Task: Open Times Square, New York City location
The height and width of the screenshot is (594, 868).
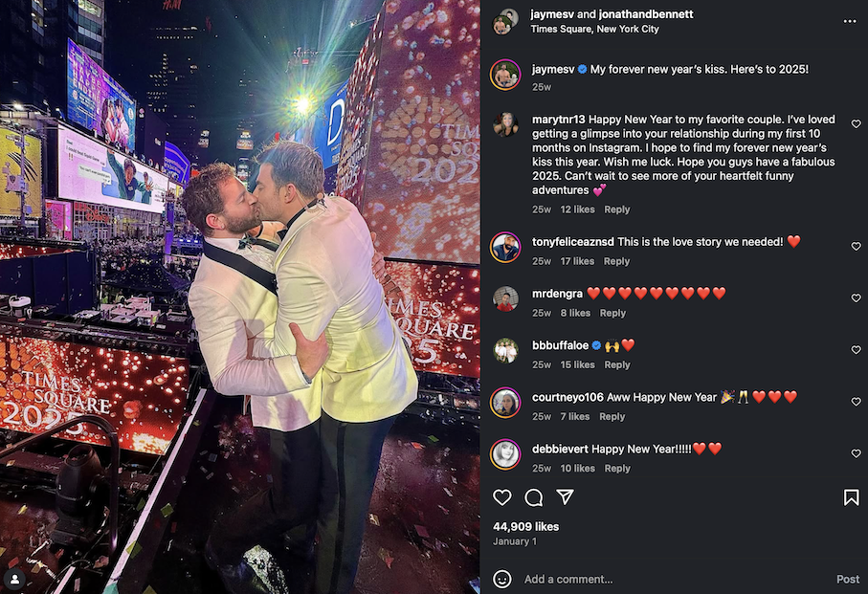Action: point(594,29)
